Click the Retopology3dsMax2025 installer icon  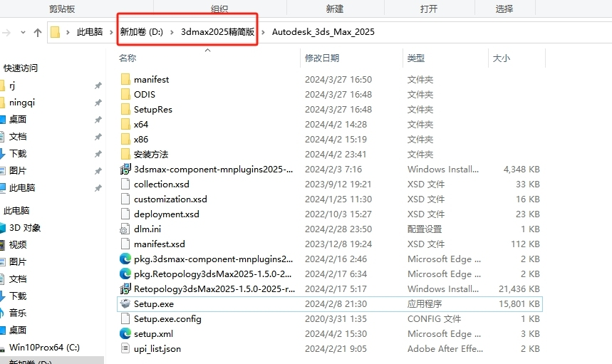pos(125,288)
